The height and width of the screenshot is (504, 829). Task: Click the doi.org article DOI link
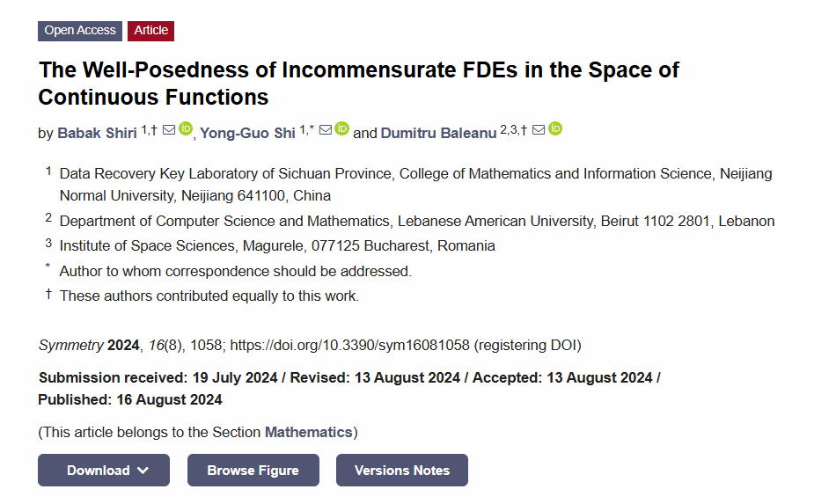click(349, 345)
